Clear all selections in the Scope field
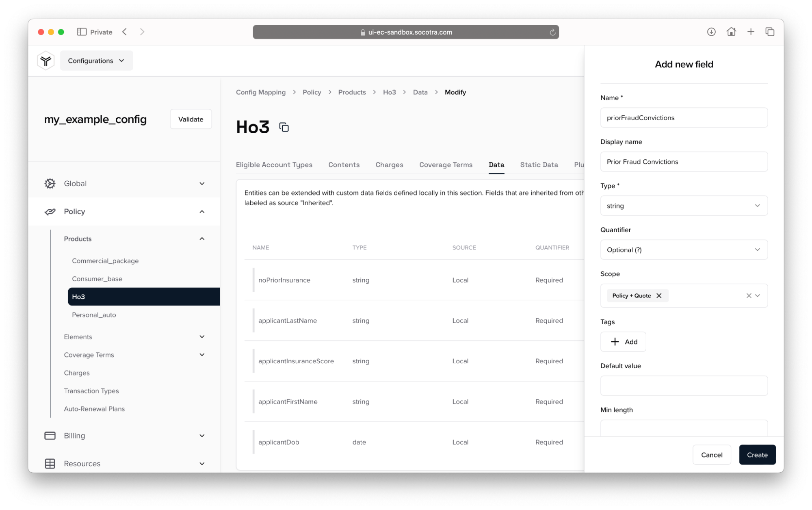The height and width of the screenshot is (510, 812). (748, 295)
